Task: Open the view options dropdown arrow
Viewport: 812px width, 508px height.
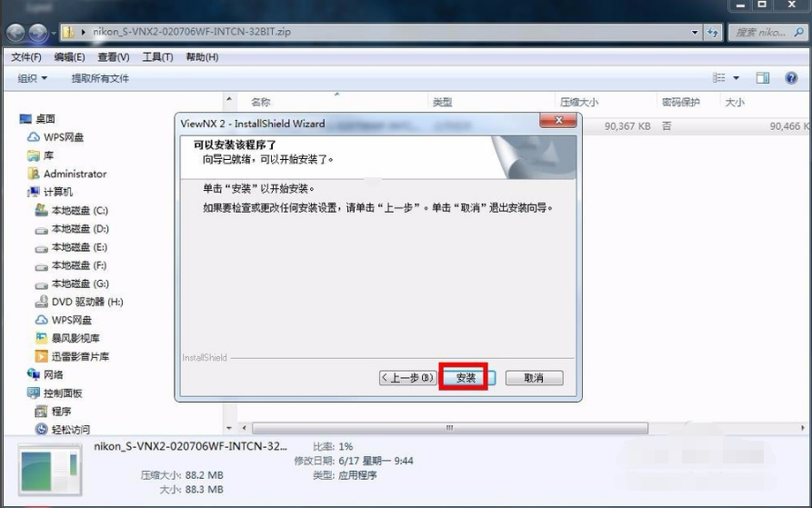Action: [x=736, y=78]
